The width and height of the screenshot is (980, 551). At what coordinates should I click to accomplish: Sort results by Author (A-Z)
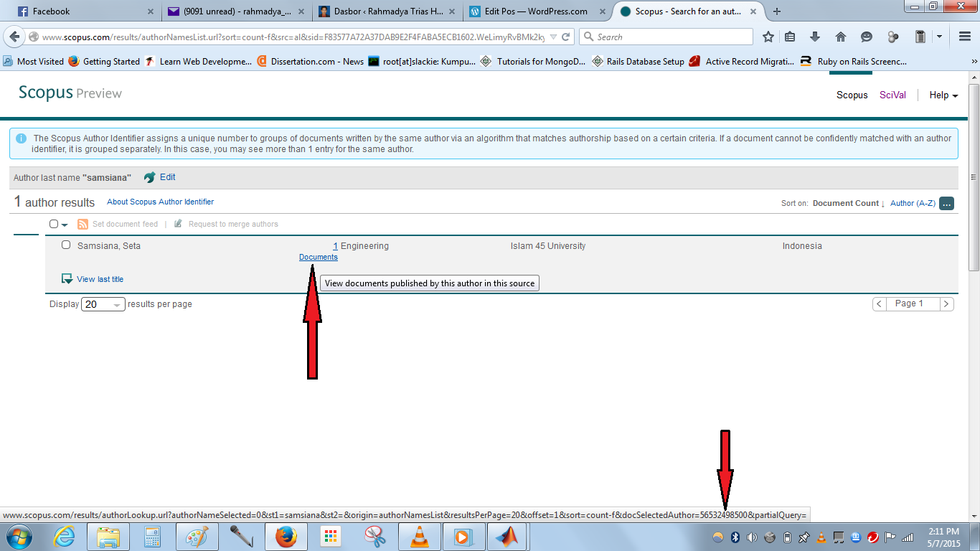[913, 204]
